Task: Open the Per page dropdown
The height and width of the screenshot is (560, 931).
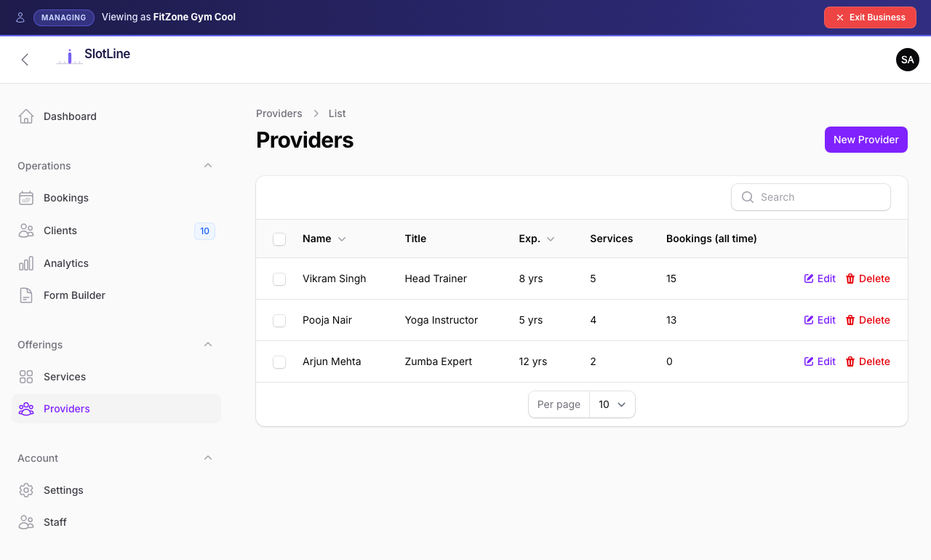Action: pos(612,404)
